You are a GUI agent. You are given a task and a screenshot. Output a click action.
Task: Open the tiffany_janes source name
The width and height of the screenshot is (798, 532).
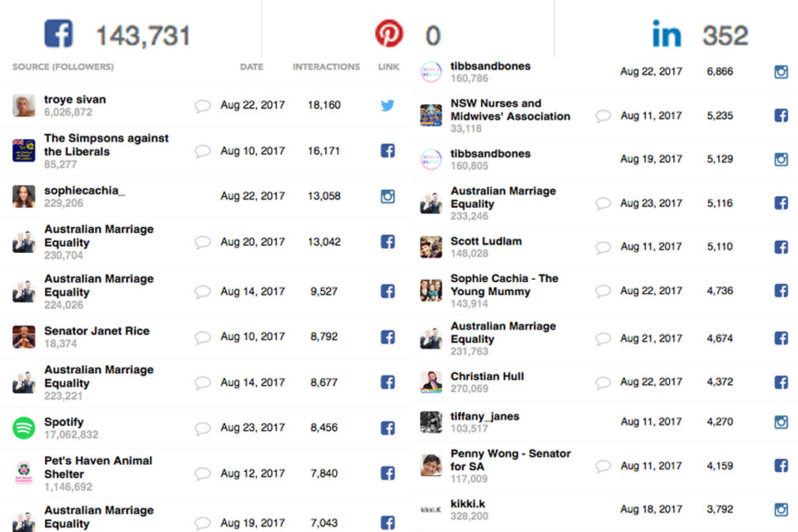[485, 417]
